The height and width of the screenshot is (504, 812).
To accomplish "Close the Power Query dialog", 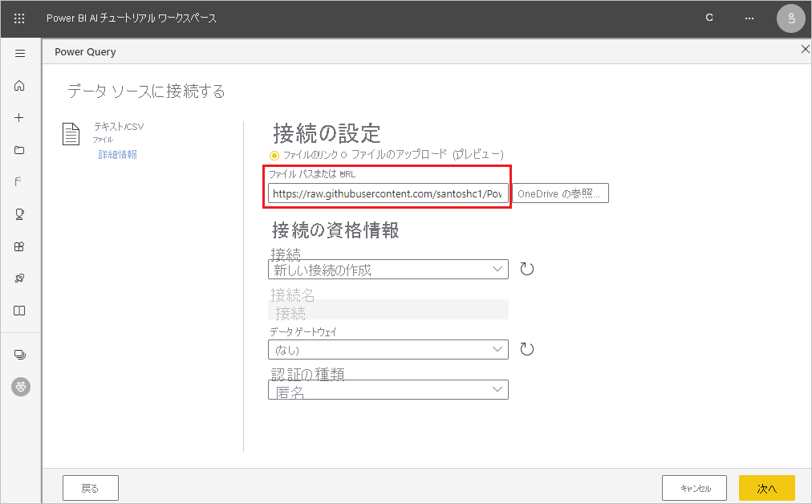I will pos(805,49).
